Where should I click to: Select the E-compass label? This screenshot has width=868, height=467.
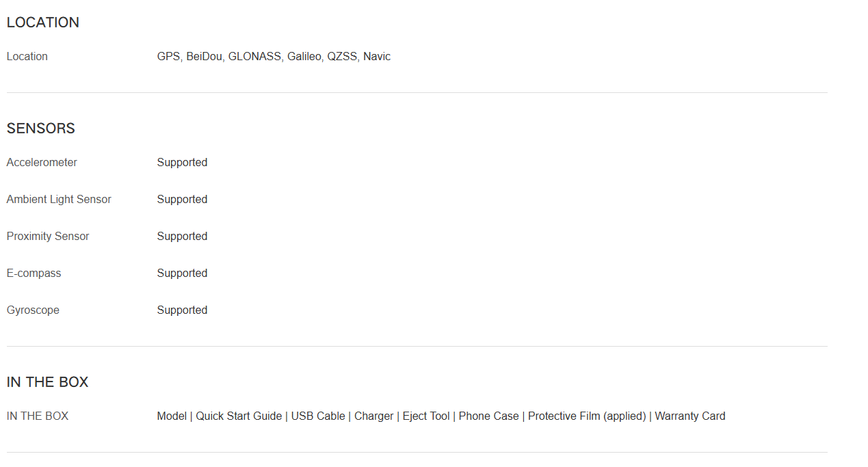click(34, 273)
